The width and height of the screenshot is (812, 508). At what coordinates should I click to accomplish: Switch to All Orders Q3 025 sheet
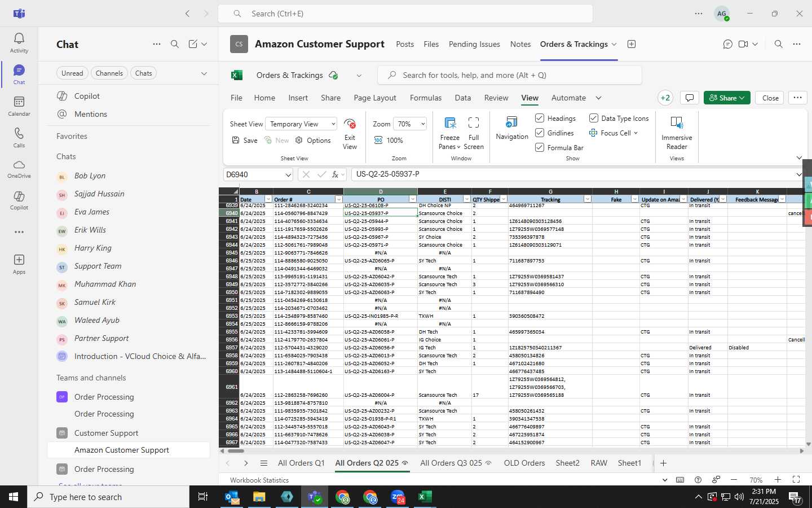point(451,463)
